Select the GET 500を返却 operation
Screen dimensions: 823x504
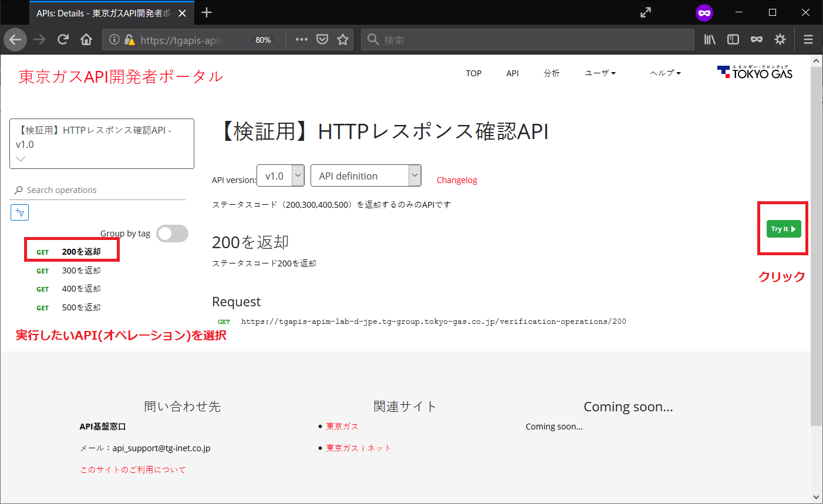pos(68,307)
